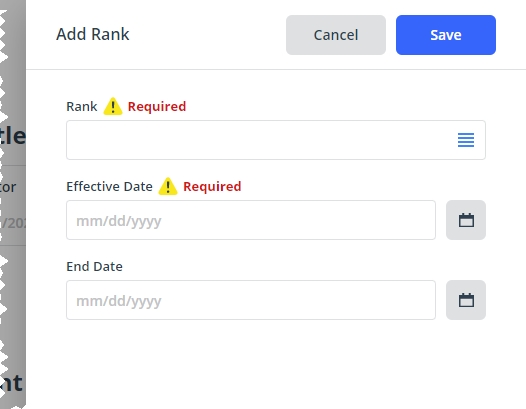526x409 pixels.
Task: Cancel adding the rank
Action: (336, 35)
